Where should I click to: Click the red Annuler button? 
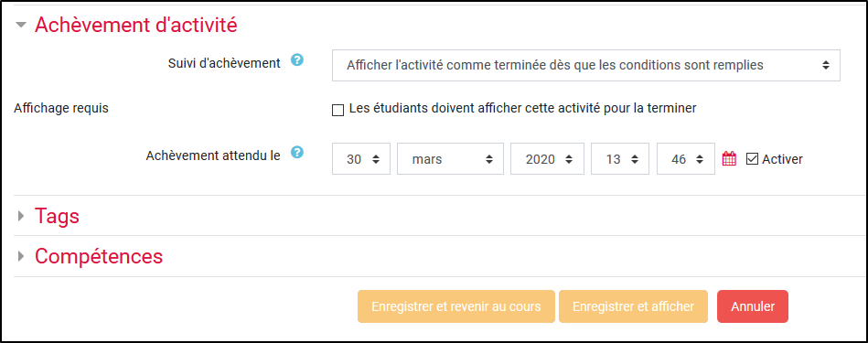(x=753, y=306)
